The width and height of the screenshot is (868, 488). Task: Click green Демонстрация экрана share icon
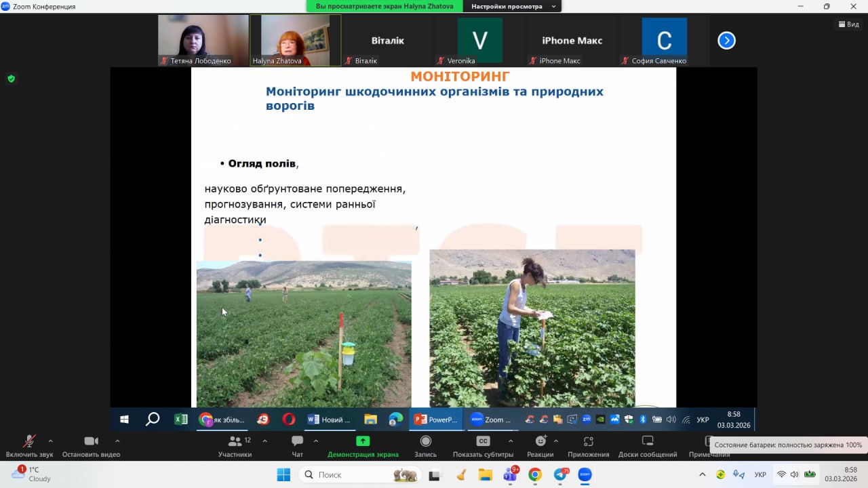[363, 441]
